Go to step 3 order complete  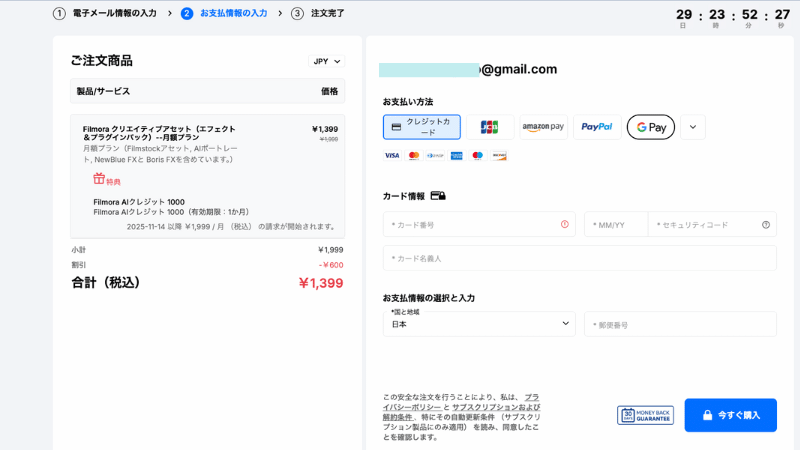click(318, 14)
